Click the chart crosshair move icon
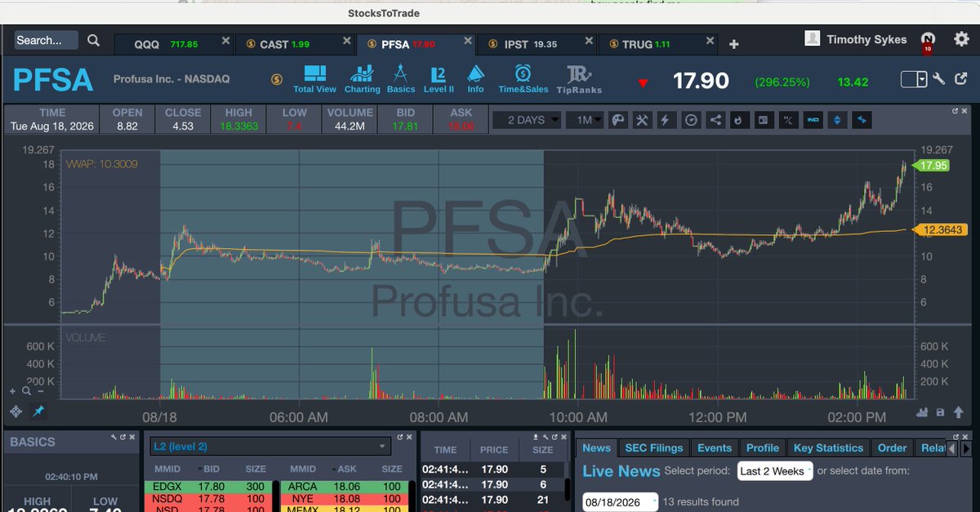 click(16, 412)
